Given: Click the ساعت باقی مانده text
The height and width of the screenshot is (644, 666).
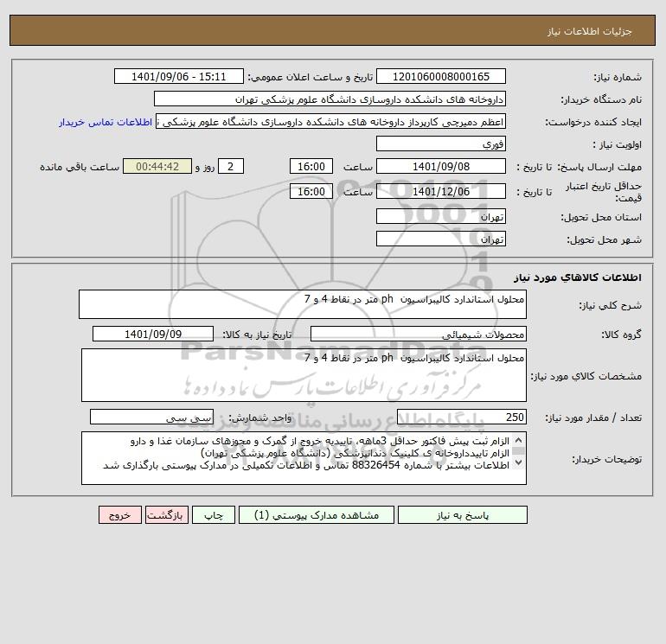Looking at the screenshot, I should (x=80, y=167).
